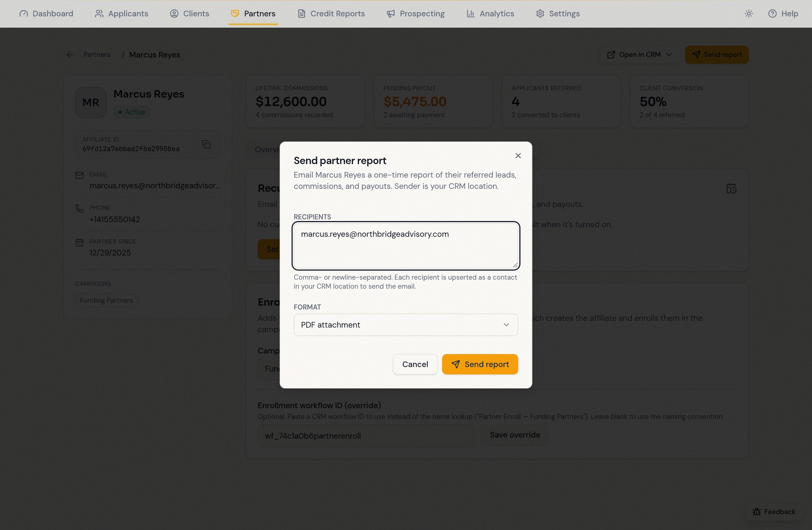Screen dimensions: 812x530
Task: Open the Feedback widget
Action: coord(773,512)
